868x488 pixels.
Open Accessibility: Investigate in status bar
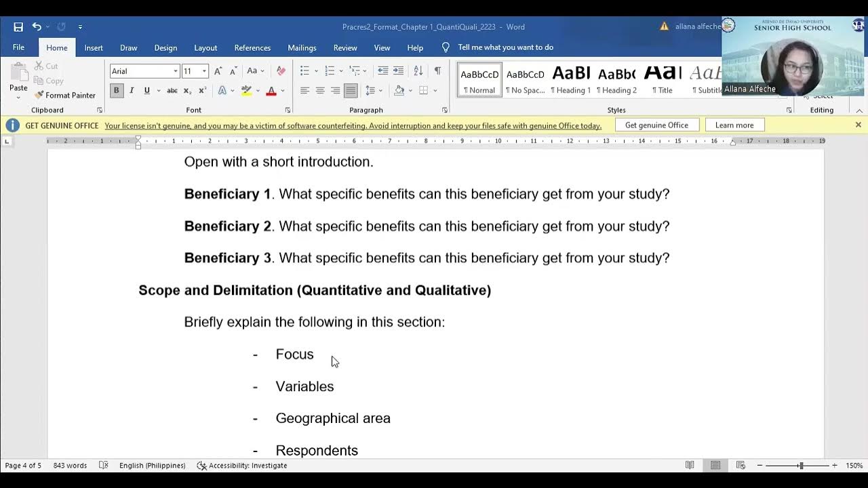click(x=242, y=466)
